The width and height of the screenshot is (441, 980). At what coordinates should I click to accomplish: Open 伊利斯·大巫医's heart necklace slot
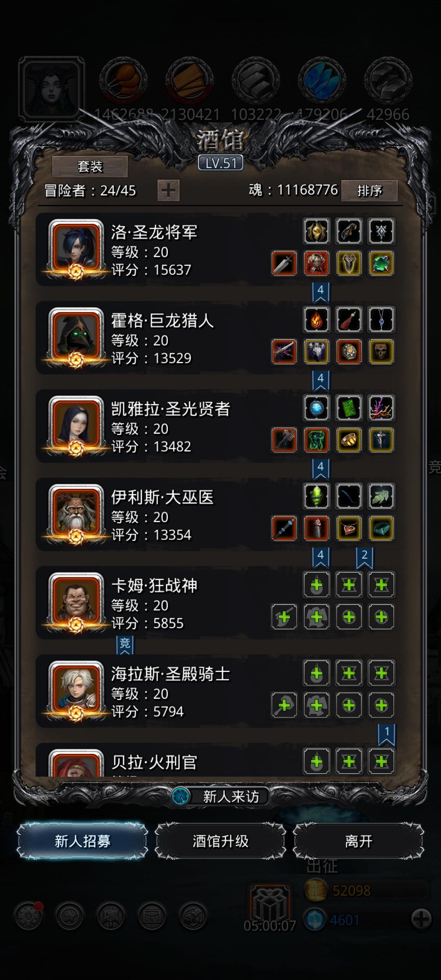click(x=349, y=528)
